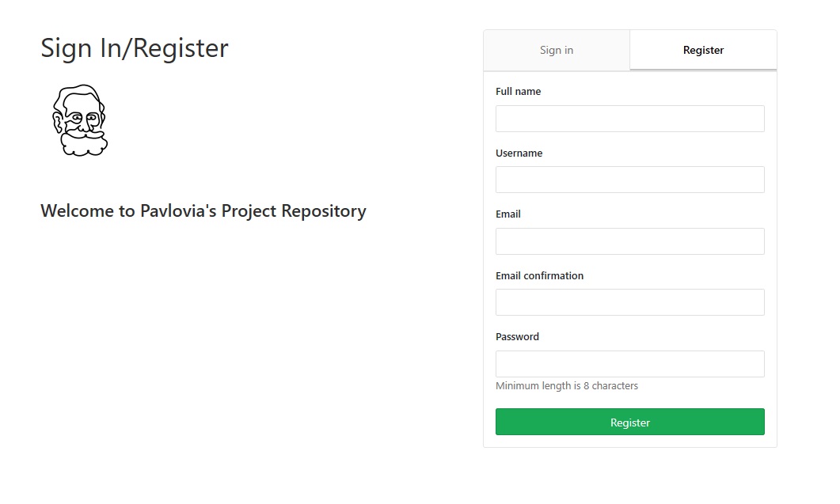Click the Welcome to Pavlovia's Project Repository text

coord(203,211)
